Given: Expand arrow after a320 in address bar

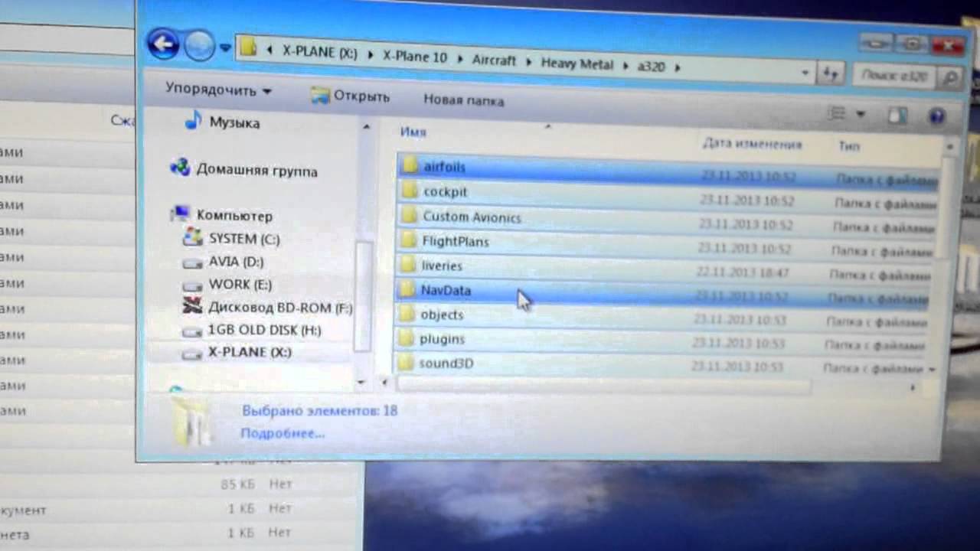Looking at the screenshot, I should tap(676, 68).
